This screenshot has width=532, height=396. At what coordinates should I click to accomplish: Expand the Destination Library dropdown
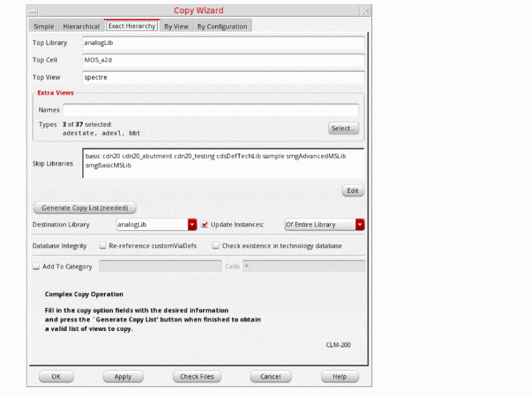tap(192, 224)
